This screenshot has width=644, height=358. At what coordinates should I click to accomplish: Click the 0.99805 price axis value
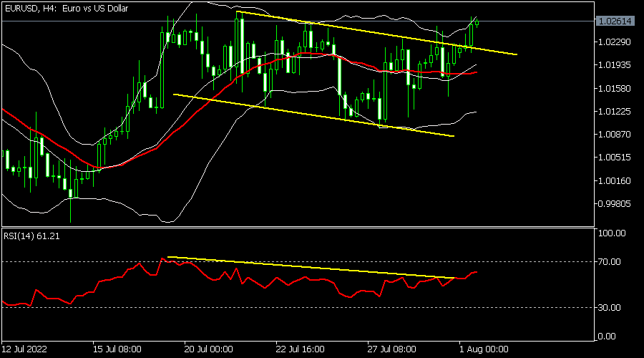coord(615,203)
